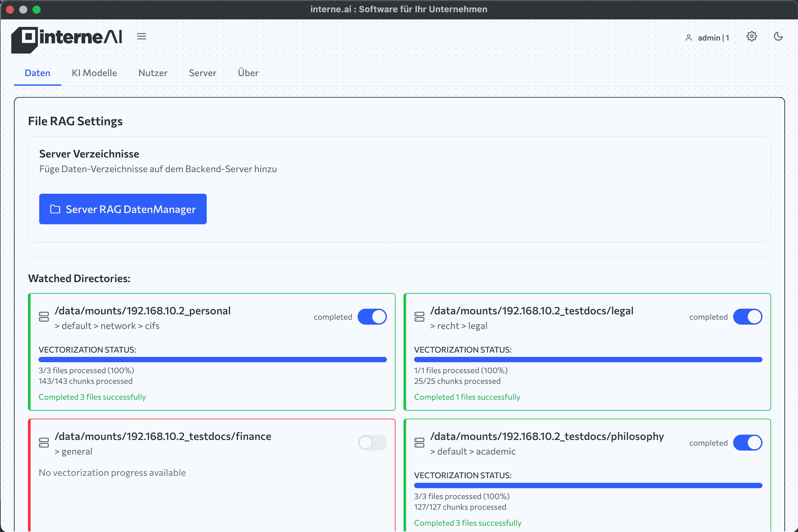The width and height of the screenshot is (798, 532).
Task: Turn off the testdocs/legal toggle
Action: pyautogui.click(x=747, y=317)
